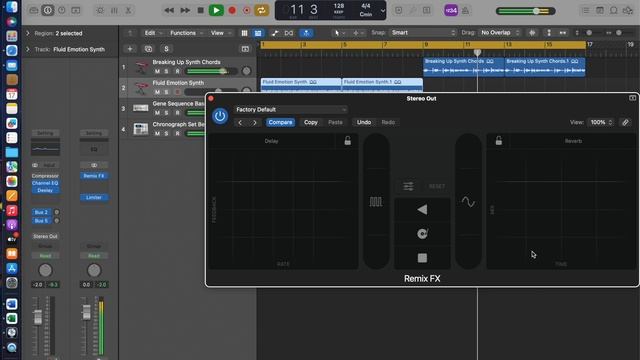This screenshot has height=360, width=640.
Task: Open the View menu in tracks area
Action: [x=220, y=33]
